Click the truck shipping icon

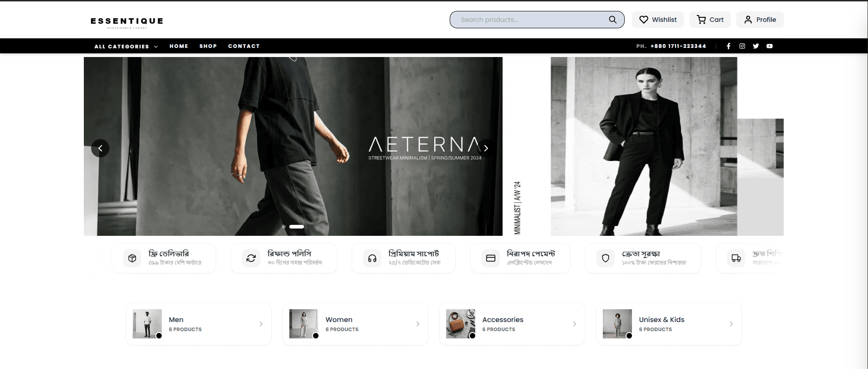coord(736,258)
